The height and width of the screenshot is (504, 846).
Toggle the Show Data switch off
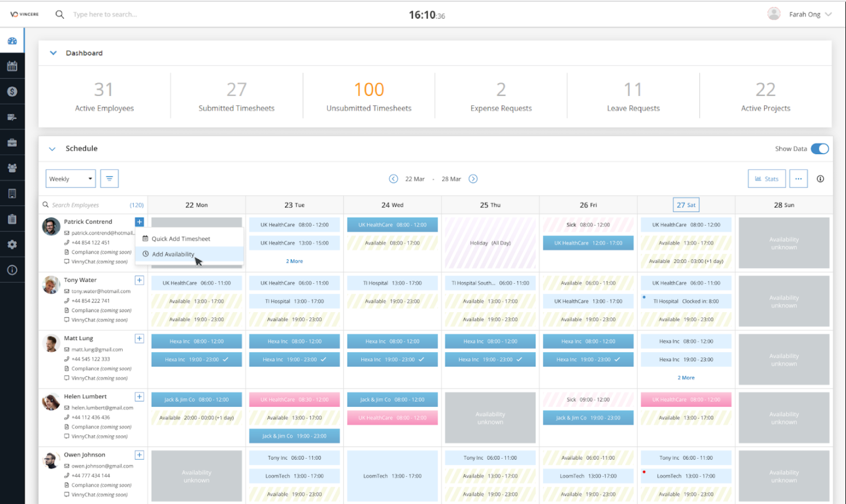pyautogui.click(x=820, y=149)
